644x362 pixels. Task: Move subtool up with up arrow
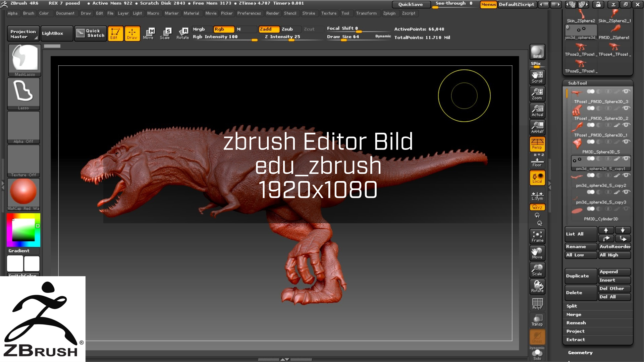tap(606, 230)
